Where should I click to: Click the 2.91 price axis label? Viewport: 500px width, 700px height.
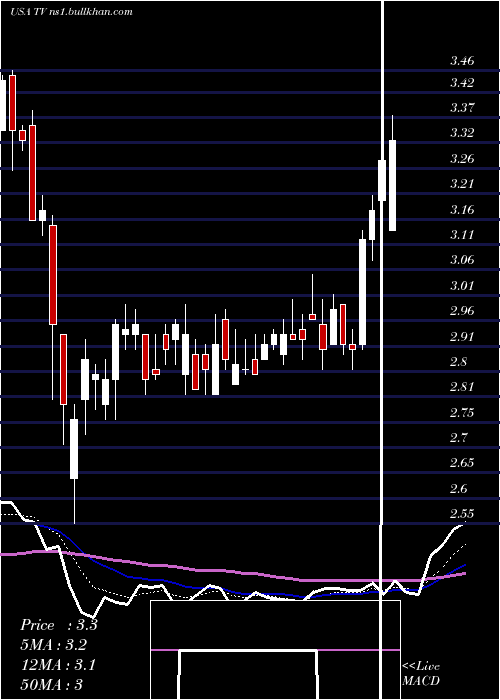coord(462,336)
